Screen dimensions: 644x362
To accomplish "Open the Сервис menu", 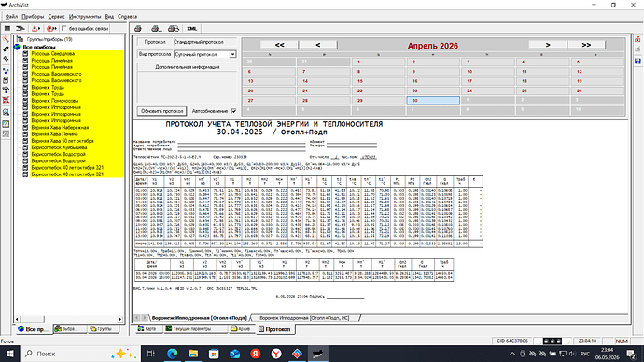I will coord(56,17).
